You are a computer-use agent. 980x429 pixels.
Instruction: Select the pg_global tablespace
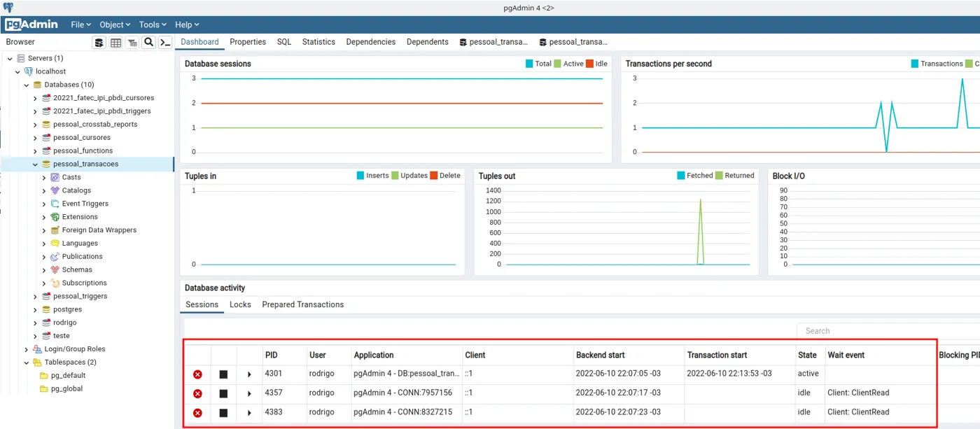pos(66,389)
